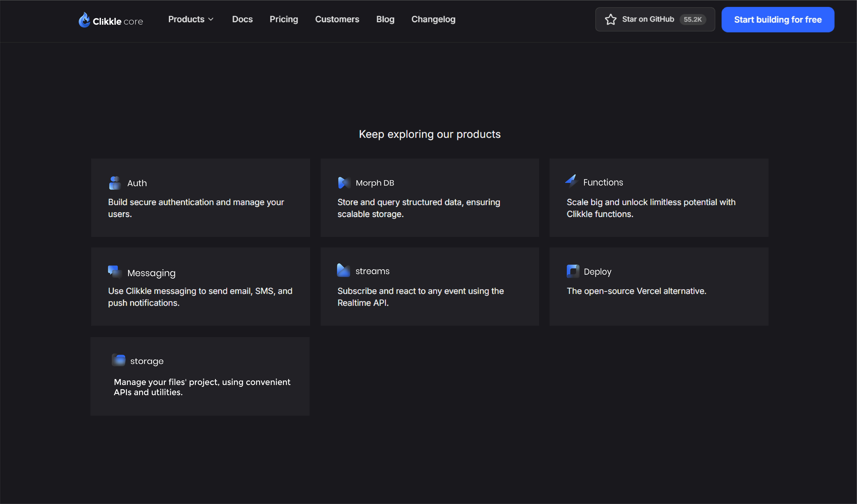Click the Morph DB product icon
Image resolution: width=857 pixels, height=504 pixels.
344,183
